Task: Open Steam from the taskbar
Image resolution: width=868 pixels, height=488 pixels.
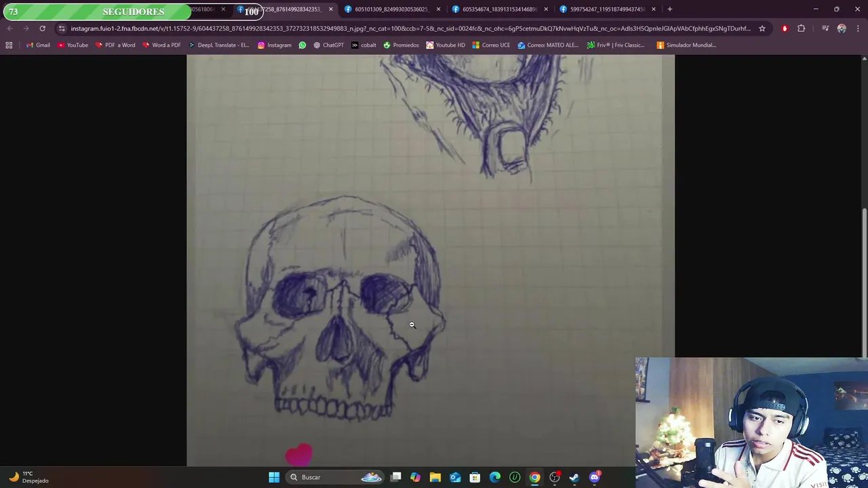Action: pyautogui.click(x=574, y=477)
